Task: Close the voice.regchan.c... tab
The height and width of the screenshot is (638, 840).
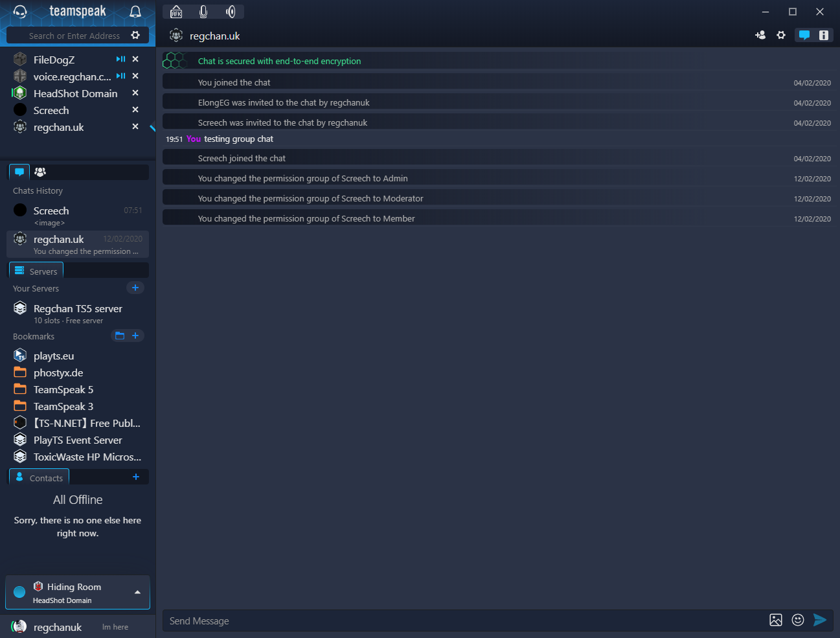Action: (135, 76)
